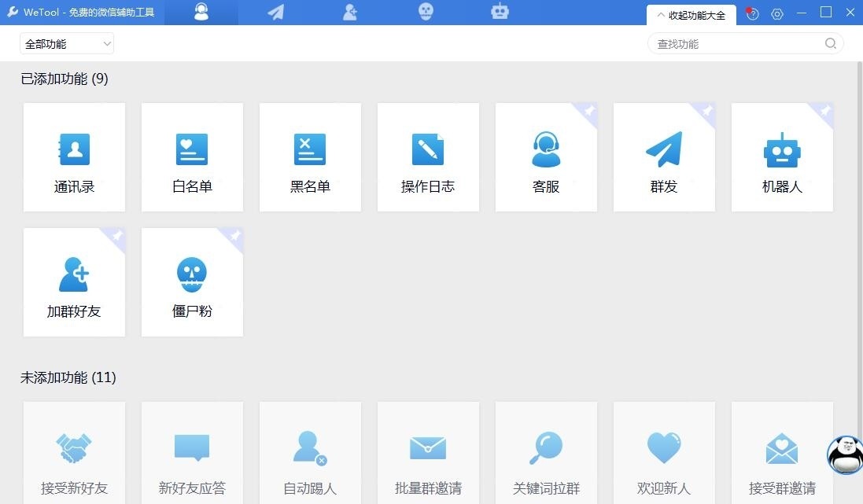Click the penguin assistant floating icon
863x504 pixels.
[843, 454]
